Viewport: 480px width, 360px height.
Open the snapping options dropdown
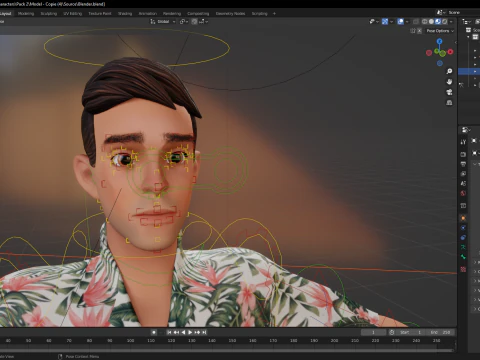(204, 22)
